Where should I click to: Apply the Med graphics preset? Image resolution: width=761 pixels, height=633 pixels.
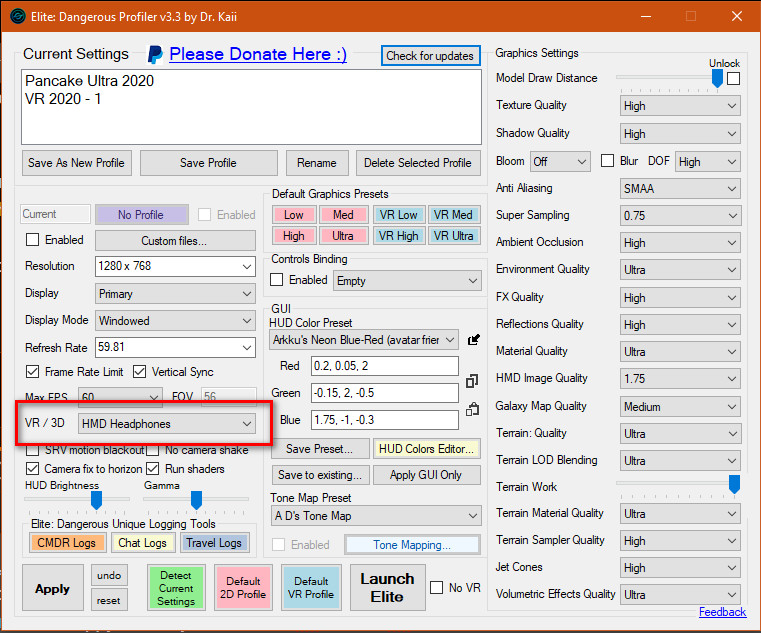(343, 215)
